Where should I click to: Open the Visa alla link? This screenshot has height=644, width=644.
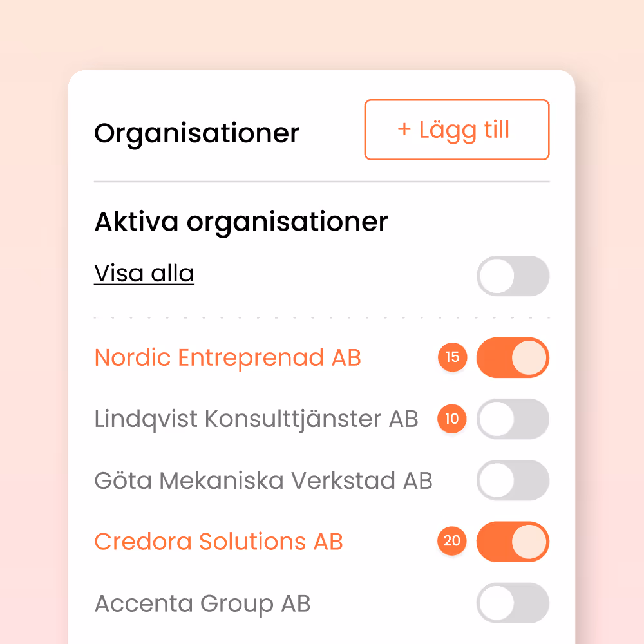point(144,273)
